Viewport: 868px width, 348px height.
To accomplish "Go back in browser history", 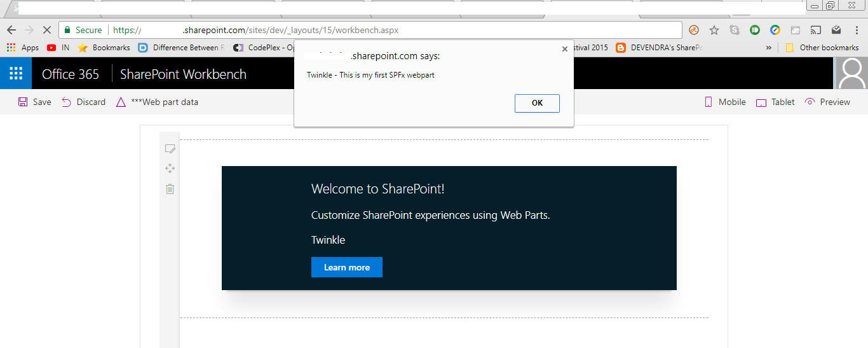I will (11, 30).
